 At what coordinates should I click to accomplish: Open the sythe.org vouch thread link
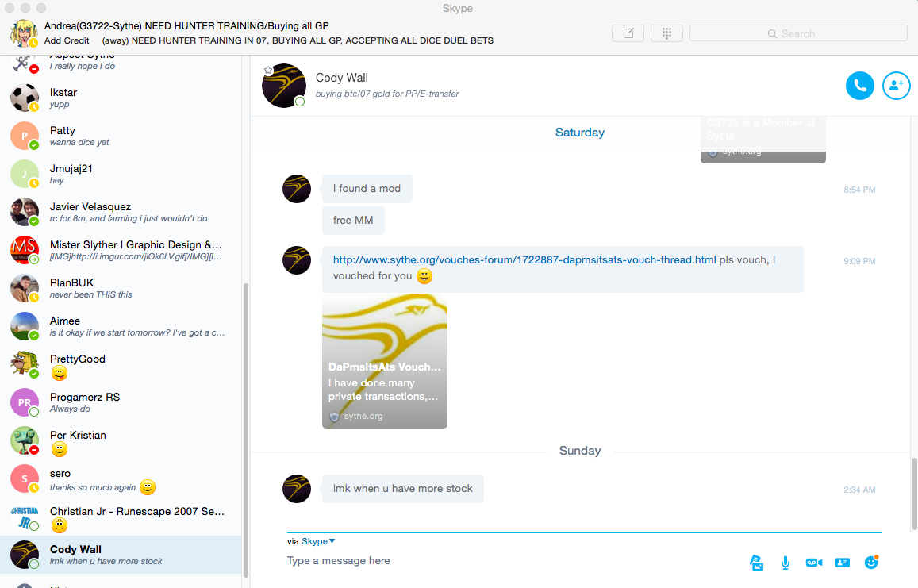point(524,259)
